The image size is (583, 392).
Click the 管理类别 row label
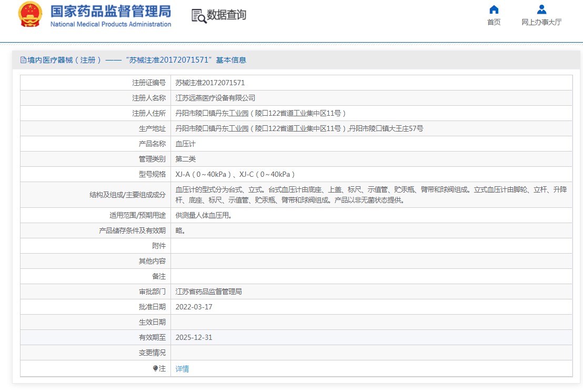pyautogui.click(x=152, y=159)
